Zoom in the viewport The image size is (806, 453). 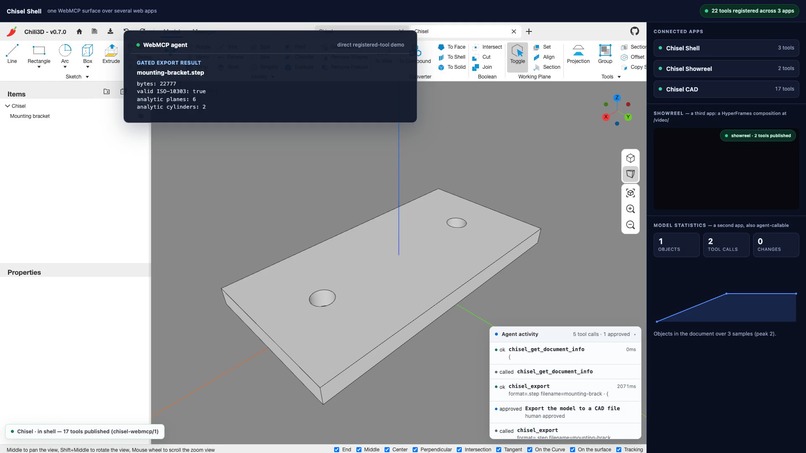[630, 209]
